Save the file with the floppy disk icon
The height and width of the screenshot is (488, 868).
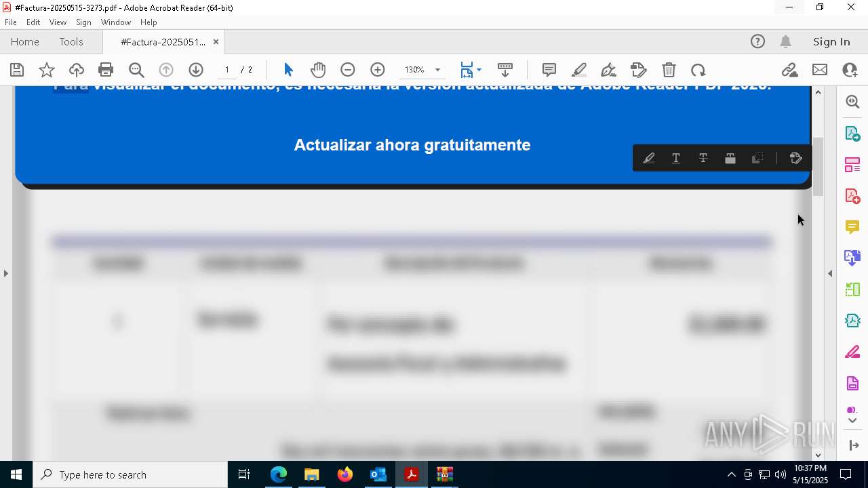coord(17,70)
